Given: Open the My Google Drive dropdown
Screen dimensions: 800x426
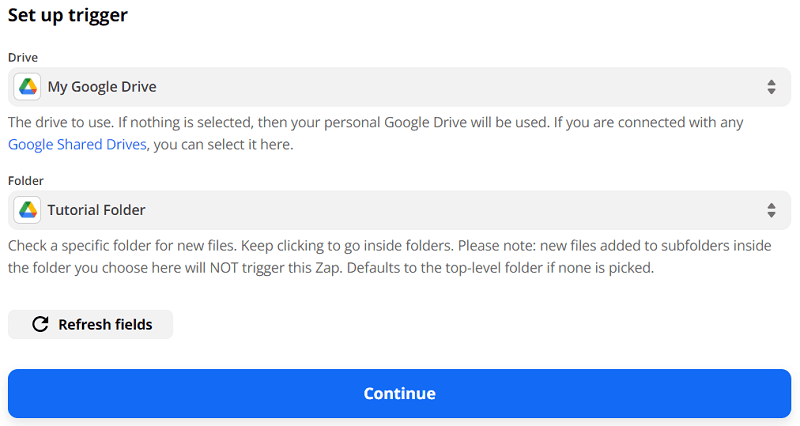Looking at the screenshot, I should point(400,87).
